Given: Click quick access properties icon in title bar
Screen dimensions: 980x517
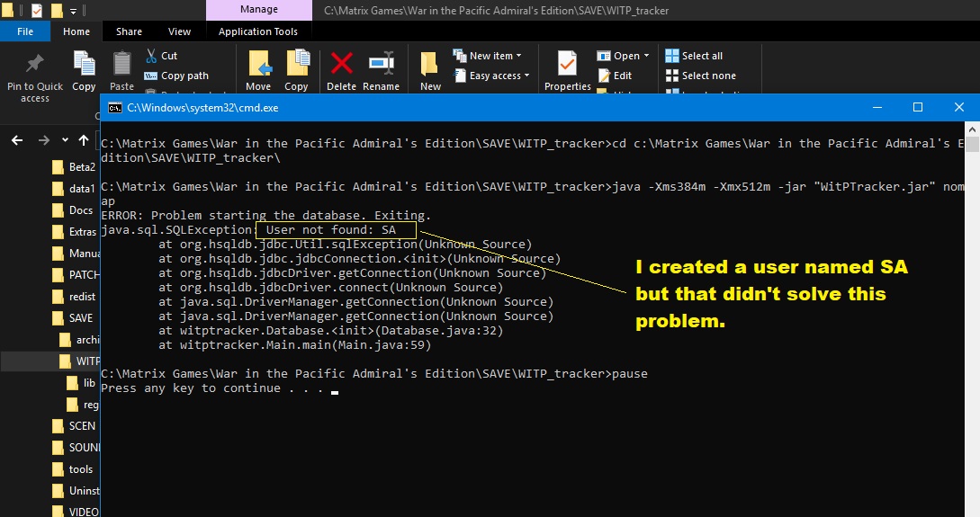Looking at the screenshot, I should [36, 10].
